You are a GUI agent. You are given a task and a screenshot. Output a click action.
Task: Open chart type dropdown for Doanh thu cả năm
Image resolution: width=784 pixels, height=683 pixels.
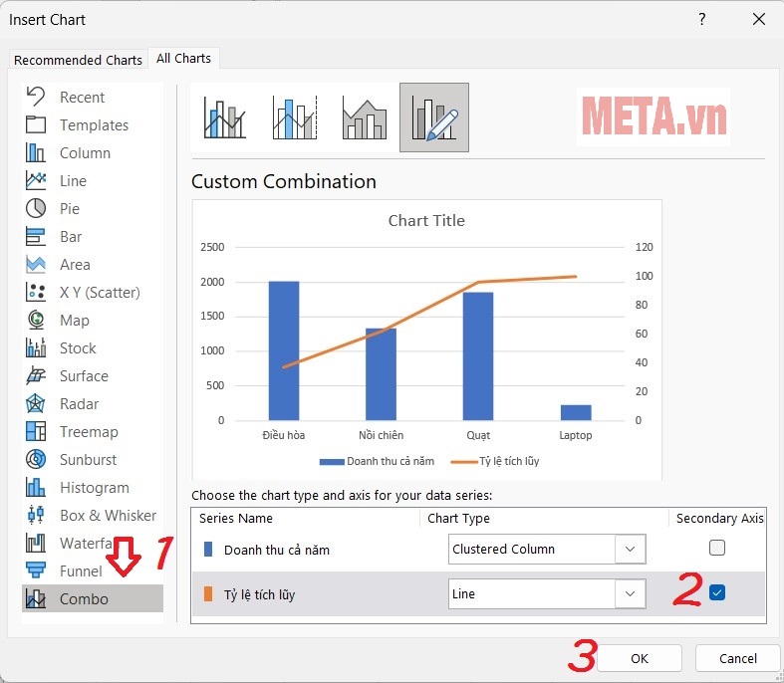(x=630, y=549)
